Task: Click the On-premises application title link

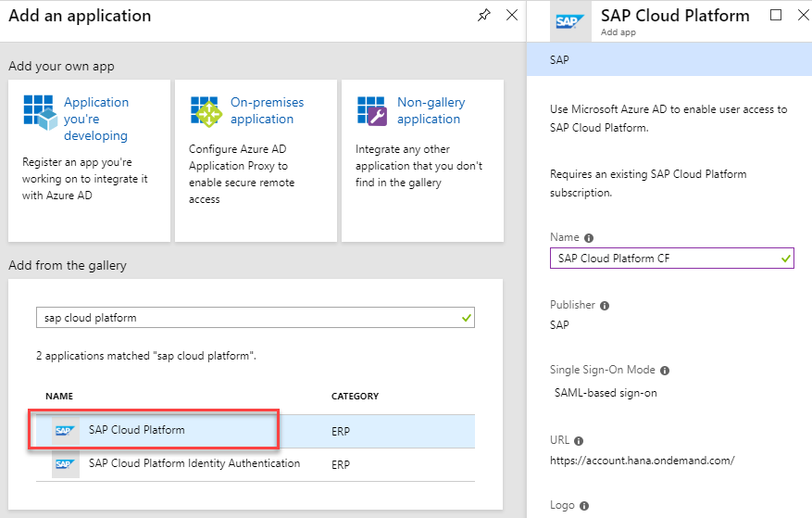Action: [267, 110]
